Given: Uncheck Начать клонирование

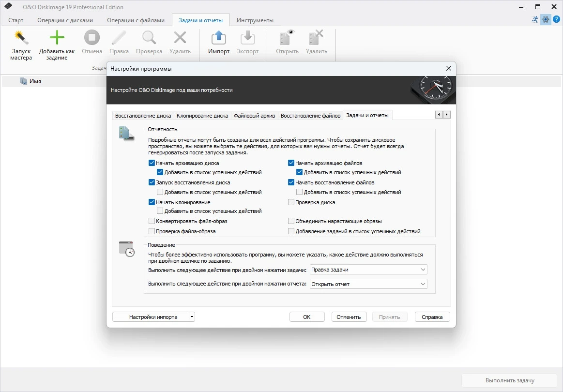Looking at the screenshot, I should [152, 202].
